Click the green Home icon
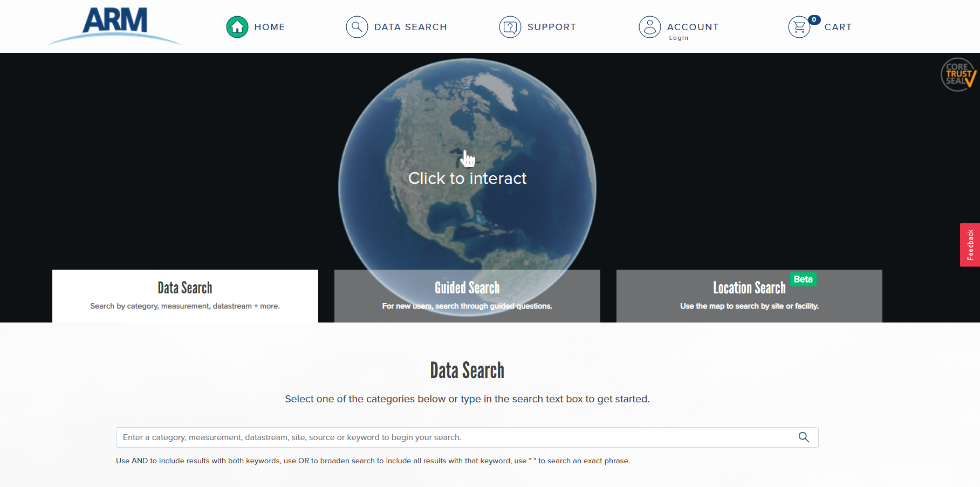Screen dimensions: 980x487 237,27
